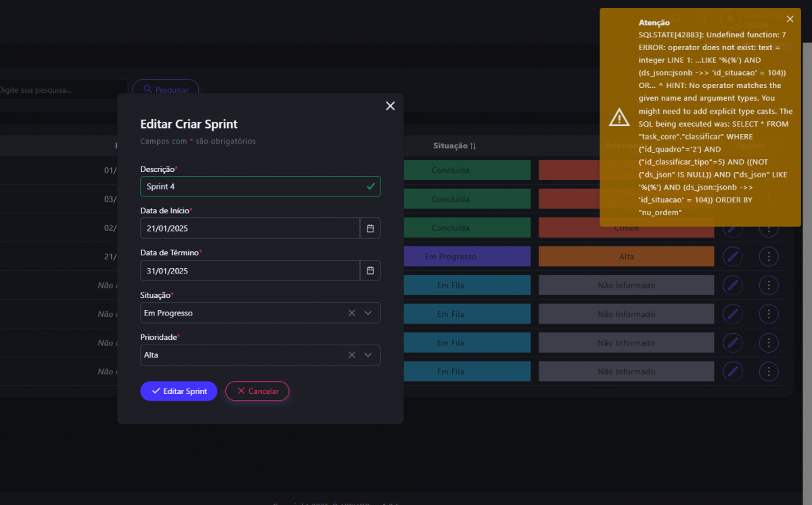Open the three-dot options menu in the Alta row
This screenshot has height=505, width=812.
tap(768, 257)
